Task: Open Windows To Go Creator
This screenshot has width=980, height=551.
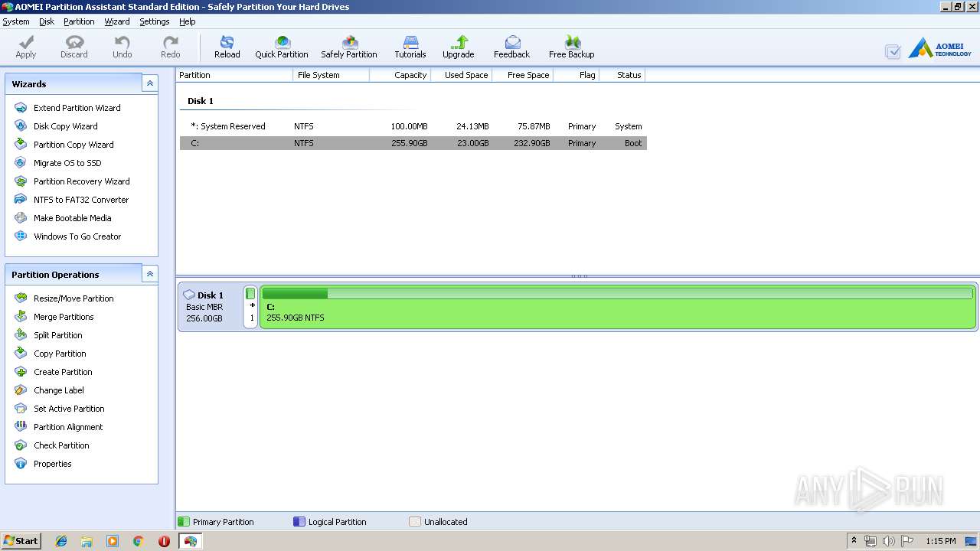Action: click(x=77, y=236)
